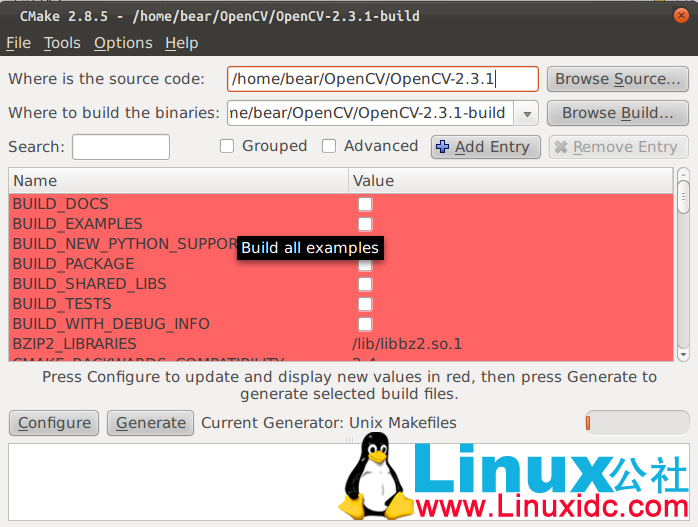The height and width of the screenshot is (527, 698).
Task: Select the BUILD_EXAMPLES entry name
Action: click(x=77, y=224)
